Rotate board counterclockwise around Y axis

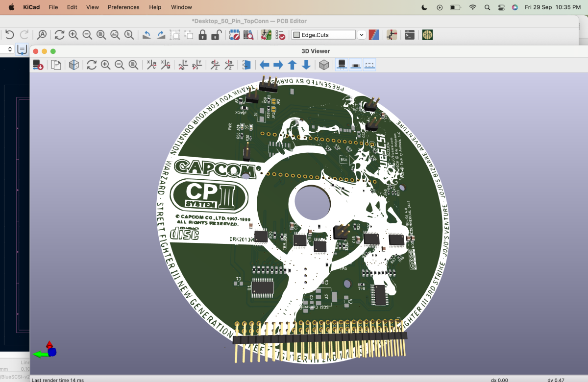click(197, 65)
